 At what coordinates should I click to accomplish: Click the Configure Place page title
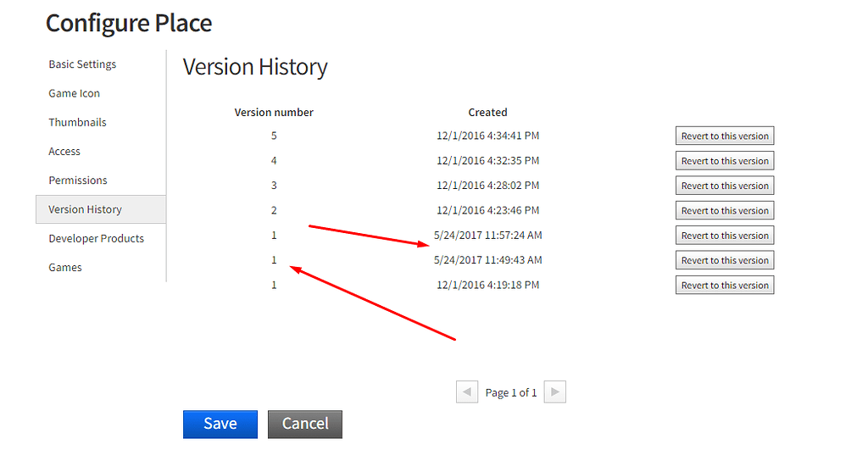pos(129,24)
